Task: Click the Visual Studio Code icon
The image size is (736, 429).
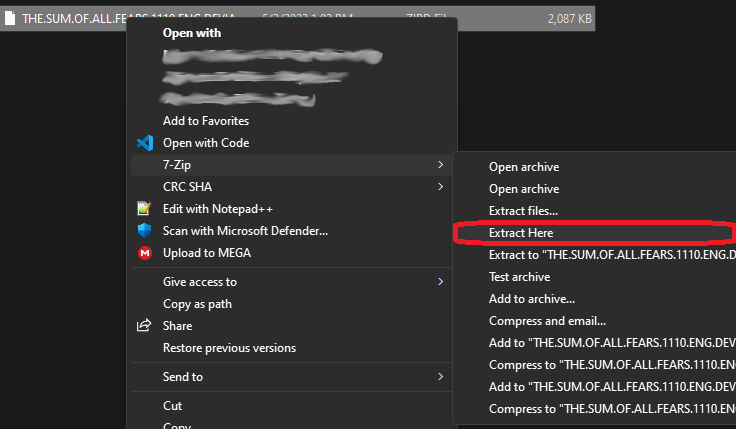Action: [144, 143]
